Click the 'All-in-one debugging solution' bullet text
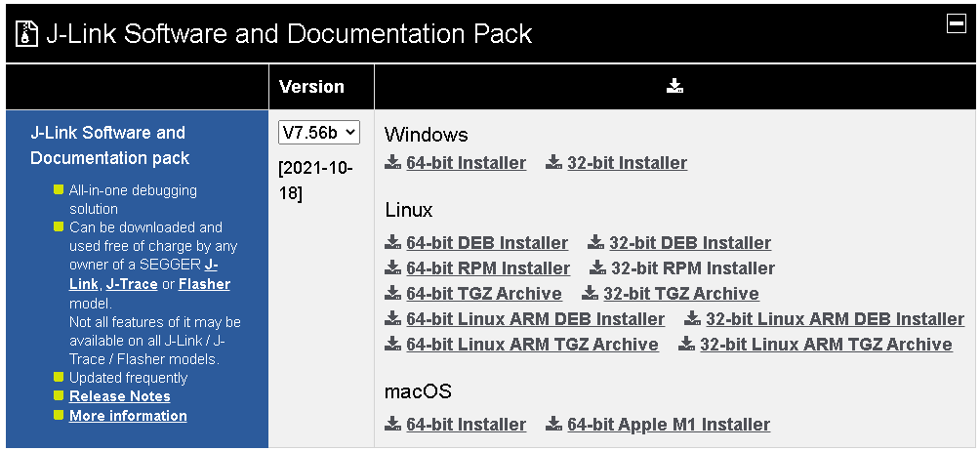Screen dimensions: 980x451 click(133, 200)
